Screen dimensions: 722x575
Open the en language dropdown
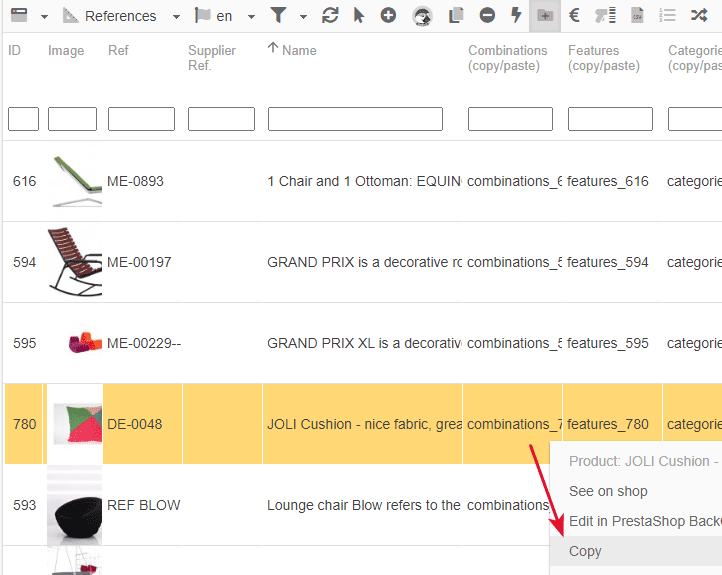pos(251,17)
